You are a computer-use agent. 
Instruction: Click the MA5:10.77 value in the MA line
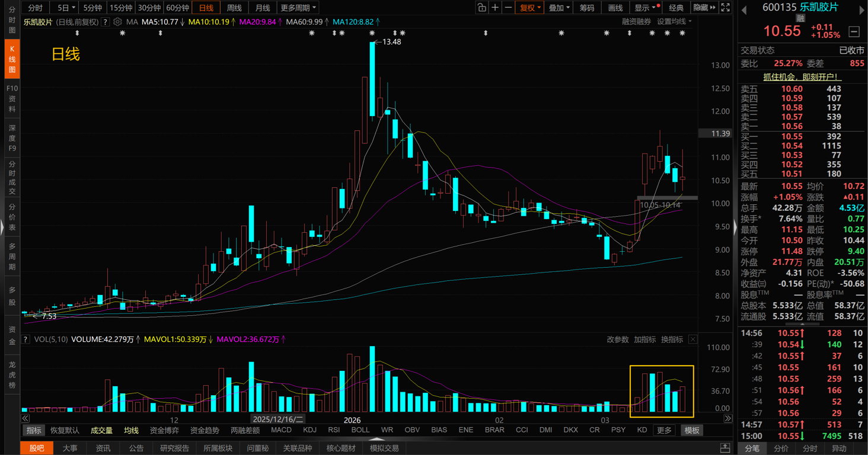coord(160,22)
